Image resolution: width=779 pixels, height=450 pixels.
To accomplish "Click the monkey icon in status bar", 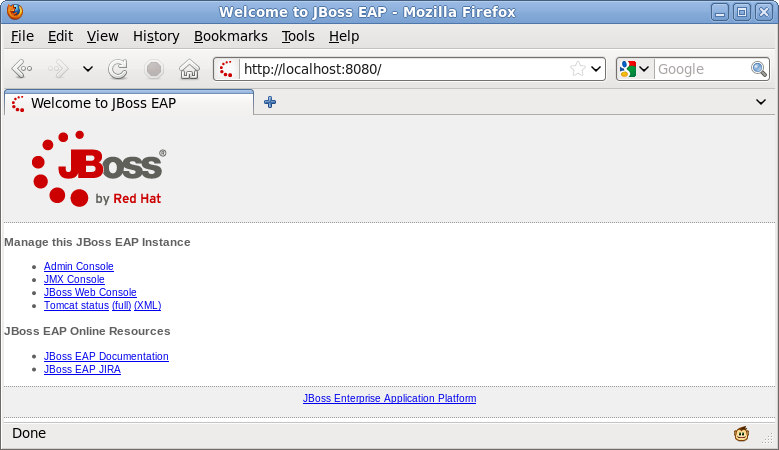I will [741, 434].
